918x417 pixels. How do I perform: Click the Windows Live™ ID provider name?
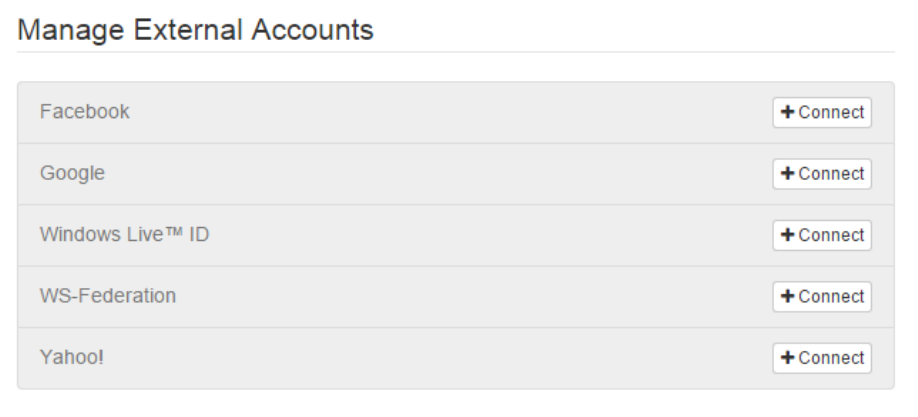click(124, 235)
